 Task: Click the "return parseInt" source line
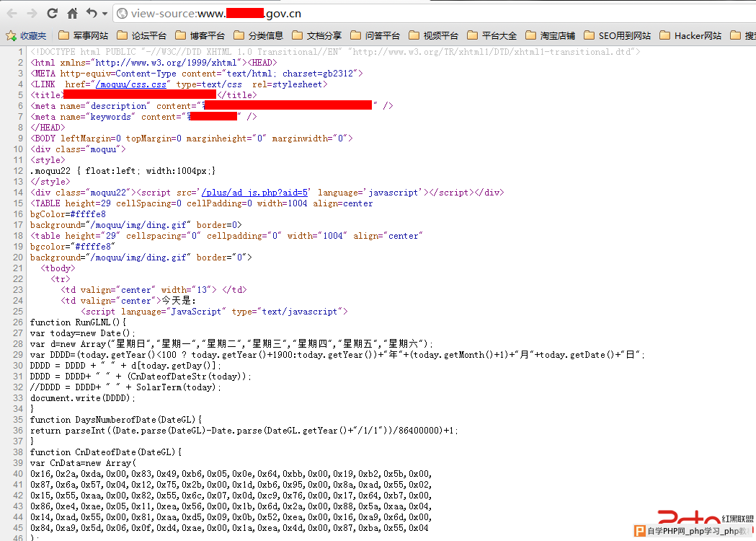tap(244, 431)
